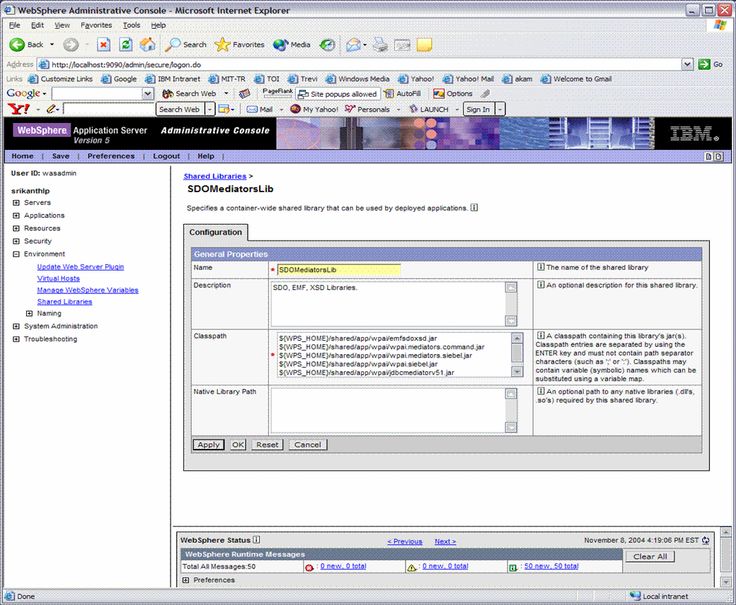
Task: Open Google search box dropdown
Action: (148, 93)
